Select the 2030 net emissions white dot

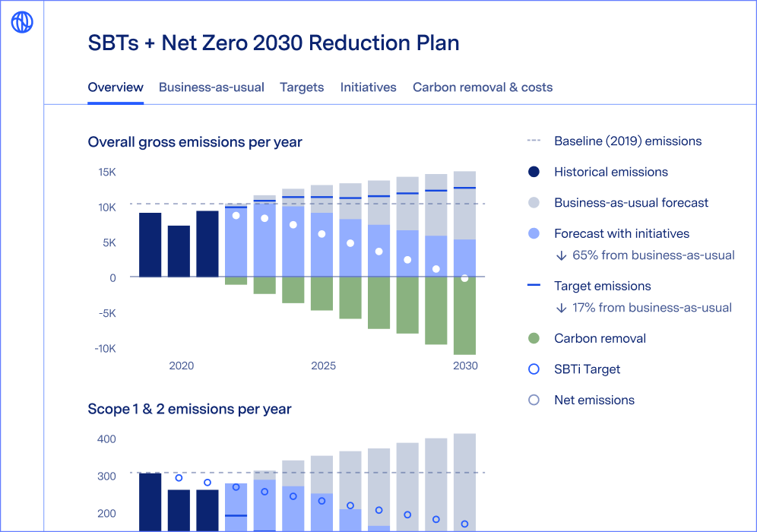point(464,278)
